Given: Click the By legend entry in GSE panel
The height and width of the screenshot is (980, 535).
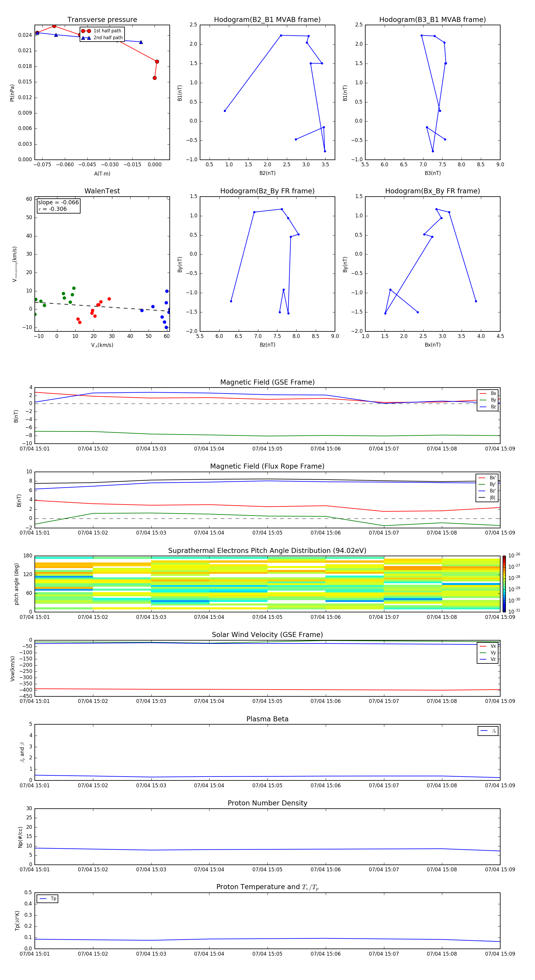Looking at the screenshot, I should (x=488, y=400).
